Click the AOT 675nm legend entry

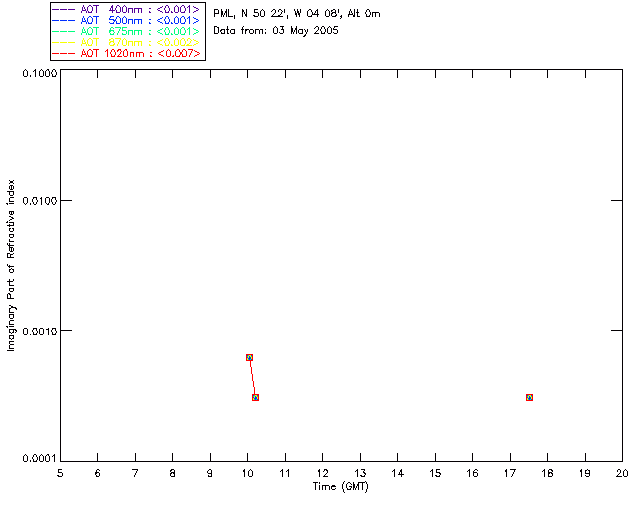[126, 31]
